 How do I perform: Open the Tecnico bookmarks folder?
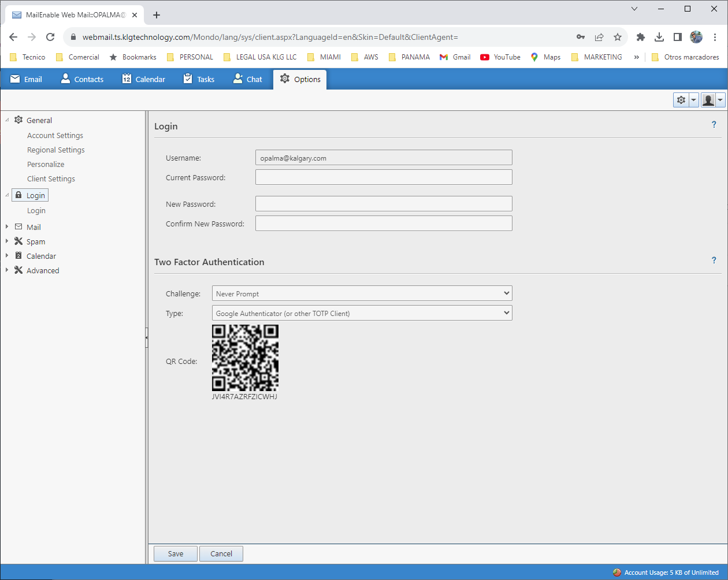tap(28, 57)
